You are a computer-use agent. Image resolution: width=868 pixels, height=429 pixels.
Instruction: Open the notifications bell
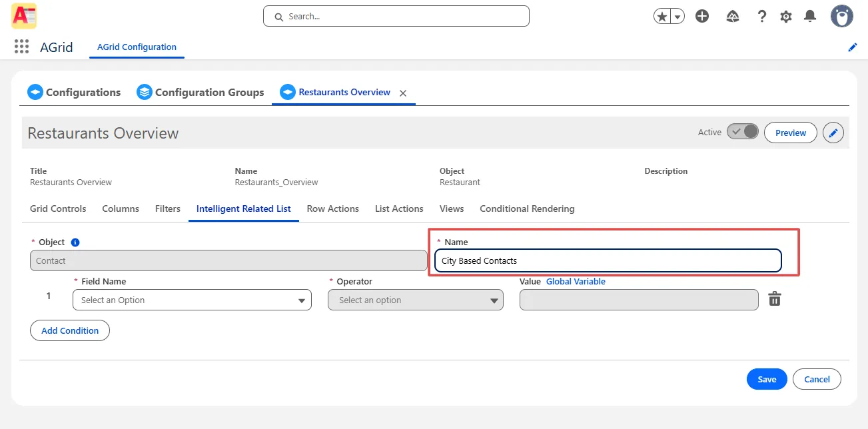pyautogui.click(x=810, y=17)
